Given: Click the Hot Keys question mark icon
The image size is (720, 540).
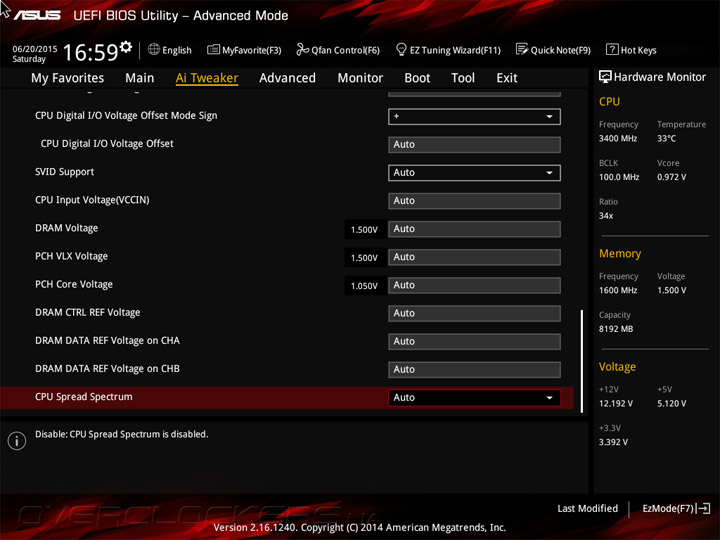Looking at the screenshot, I should click(x=612, y=49).
